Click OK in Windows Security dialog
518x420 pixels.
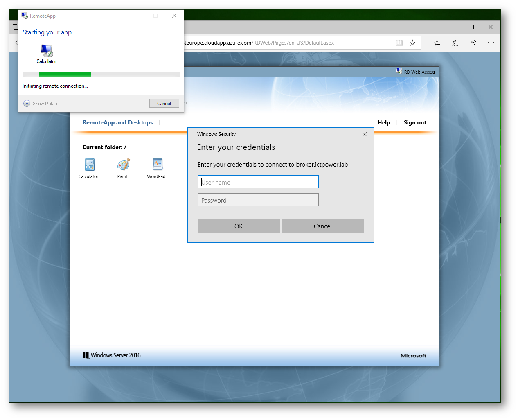click(239, 226)
